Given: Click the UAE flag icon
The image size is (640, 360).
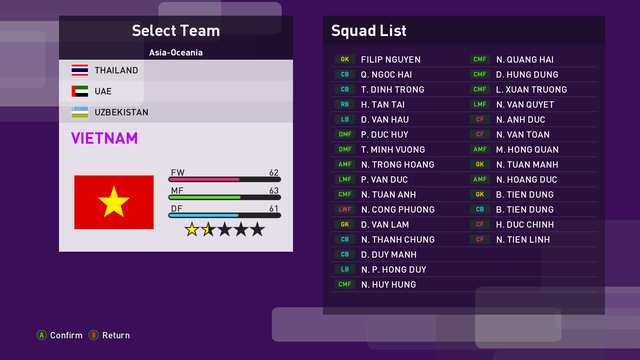Looking at the screenshot, I should (x=80, y=91).
